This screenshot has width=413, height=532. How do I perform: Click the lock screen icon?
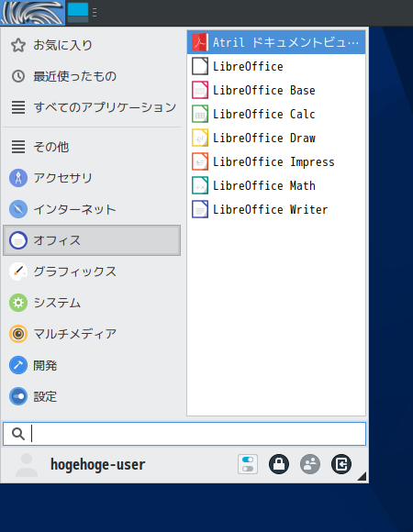(x=279, y=464)
